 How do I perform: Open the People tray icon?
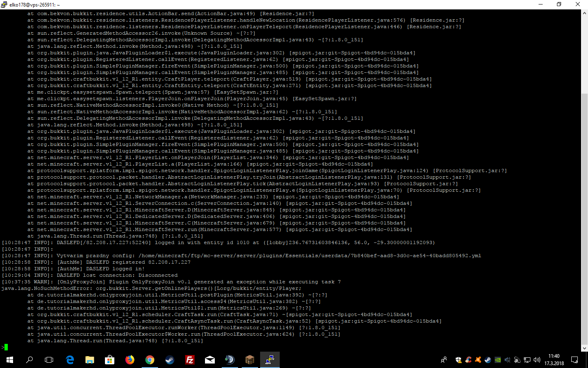(444, 360)
